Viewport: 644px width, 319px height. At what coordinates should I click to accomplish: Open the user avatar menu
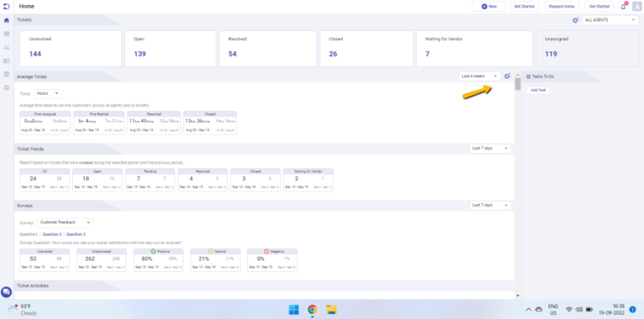(x=637, y=7)
